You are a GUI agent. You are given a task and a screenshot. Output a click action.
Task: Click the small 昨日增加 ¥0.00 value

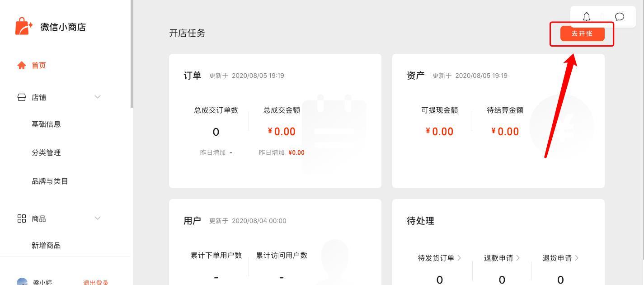pos(296,152)
